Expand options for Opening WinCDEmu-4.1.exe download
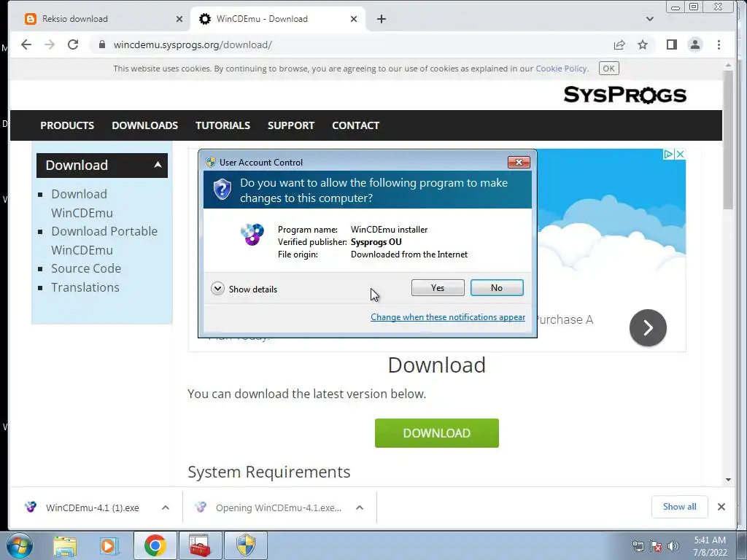Viewport: 747px width, 560px height. point(360,507)
